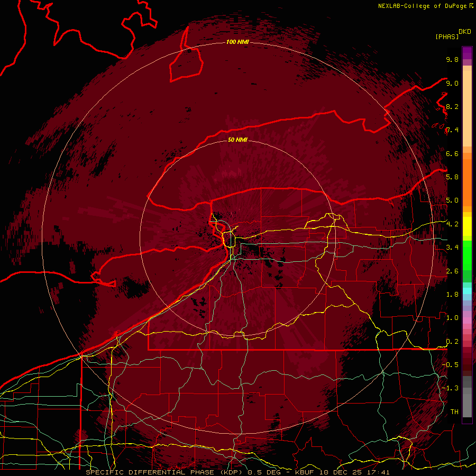Click the 9.8 value on the color scale
Viewport: 476px width, 476px height.
pos(452,59)
